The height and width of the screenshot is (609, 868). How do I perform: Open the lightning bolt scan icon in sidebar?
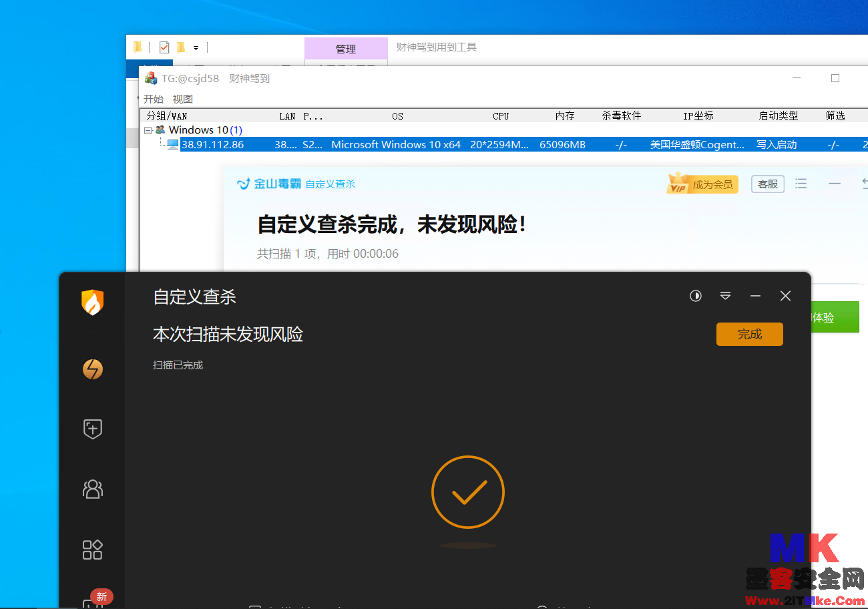(93, 369)
